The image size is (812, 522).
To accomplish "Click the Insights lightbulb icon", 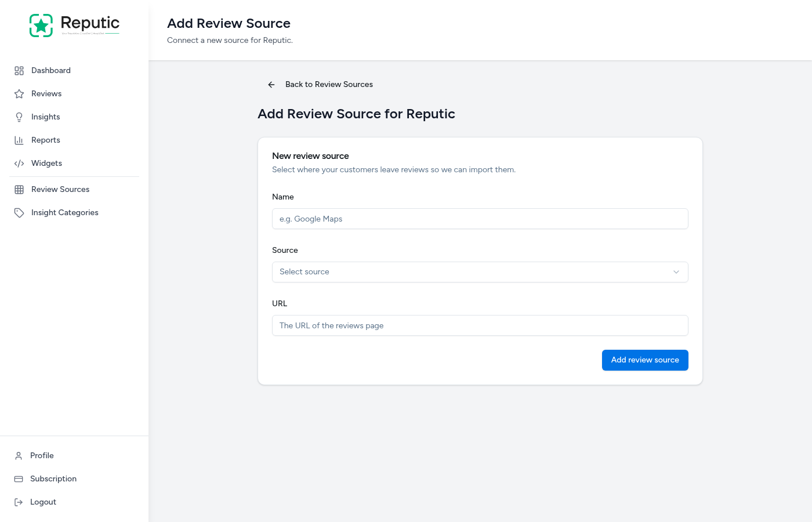I will tap(19, 117).
